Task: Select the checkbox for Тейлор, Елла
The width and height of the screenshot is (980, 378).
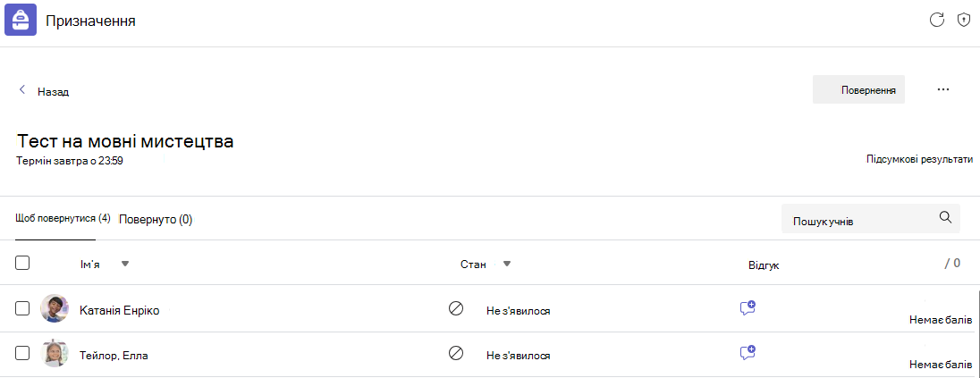Action: (x=22, y=353)
